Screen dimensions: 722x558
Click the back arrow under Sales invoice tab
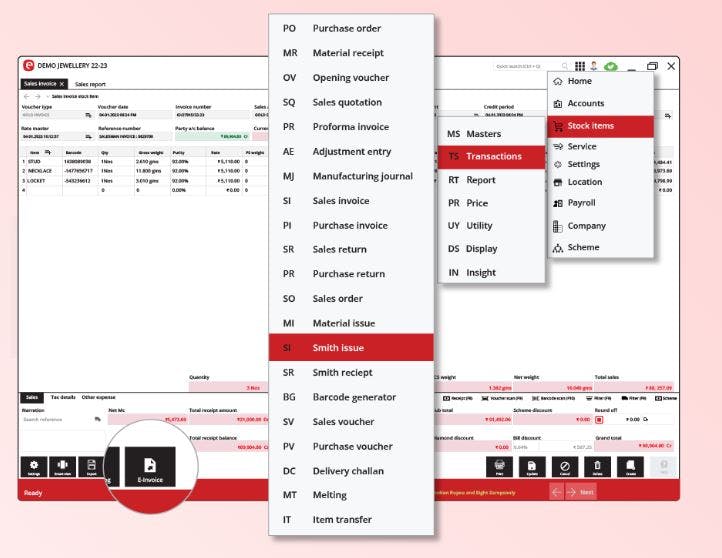coord(27,97)
